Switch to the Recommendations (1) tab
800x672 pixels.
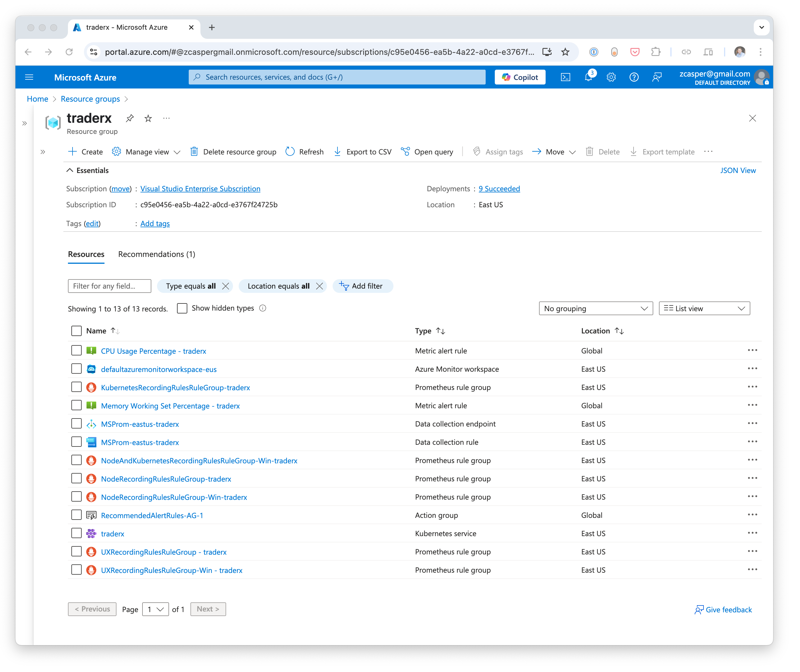click(156, 254)
